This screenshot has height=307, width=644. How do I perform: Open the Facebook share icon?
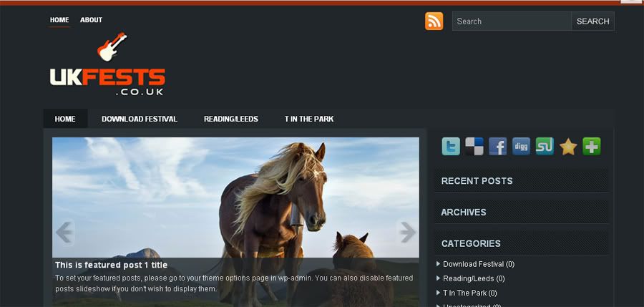(x=497, y=146)
